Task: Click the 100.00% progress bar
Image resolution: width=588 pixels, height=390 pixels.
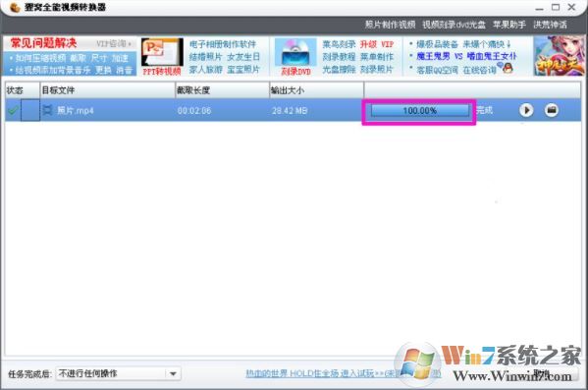Action: click(x=419, y=111)
